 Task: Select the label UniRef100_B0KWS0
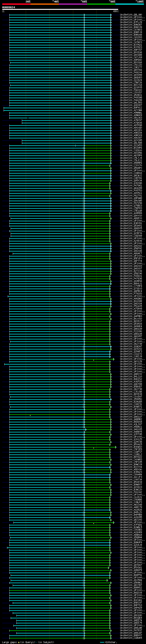coord(131,447)
